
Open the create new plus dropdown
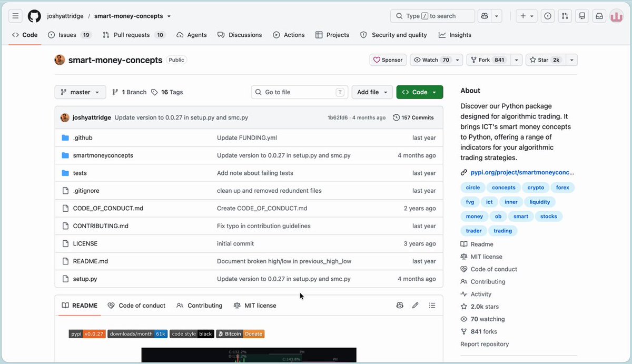coord(527,16)
